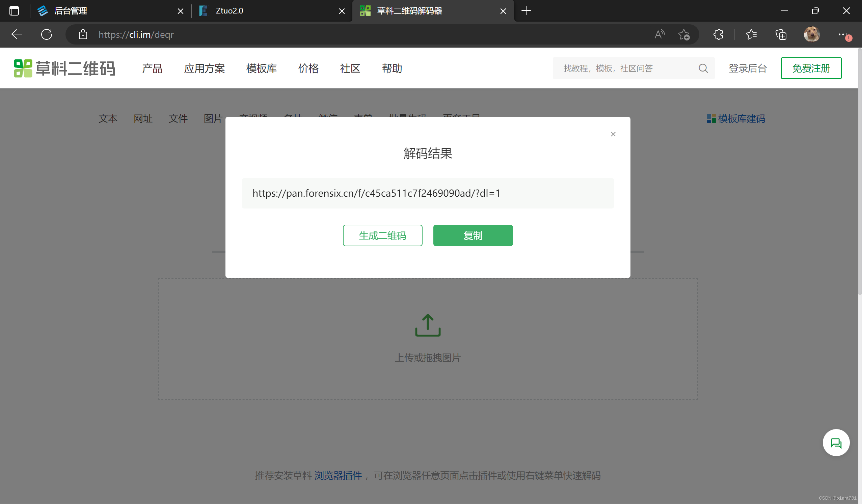Image resolution: width=862 pixels, height=504 pixels.
Task: Open the Collections icon in the toolbar
Action: 781,34
